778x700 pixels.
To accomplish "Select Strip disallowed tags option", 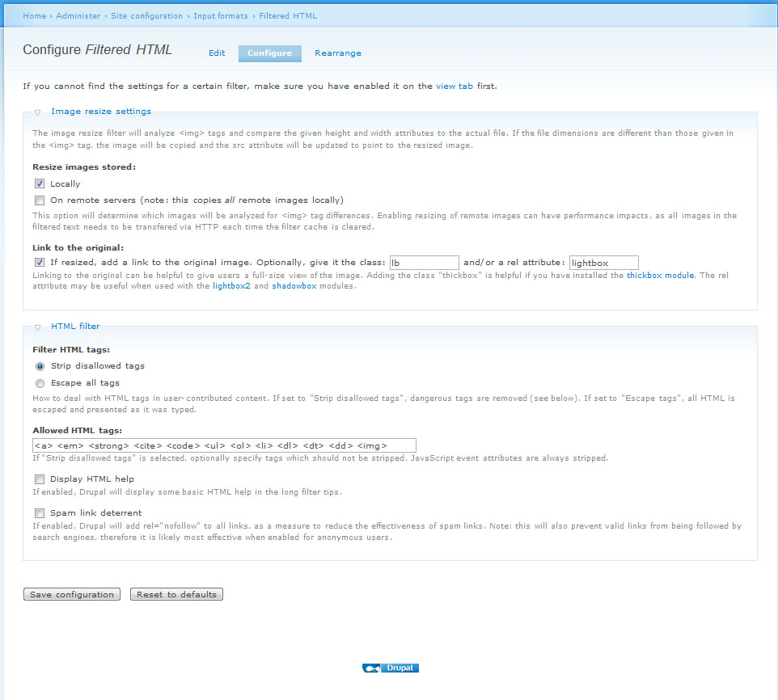I will pyautogui.click(x=40, y=366).
